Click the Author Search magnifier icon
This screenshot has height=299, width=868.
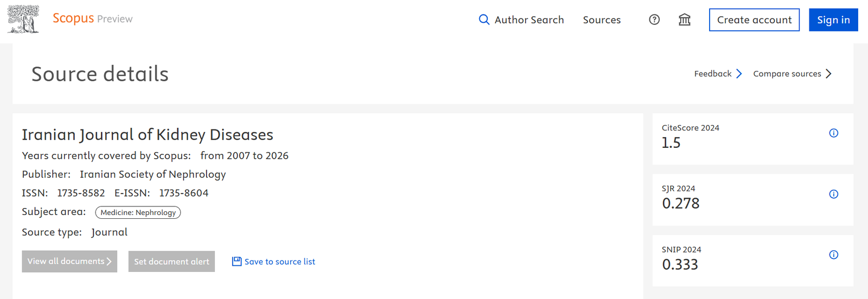point(484,19)
